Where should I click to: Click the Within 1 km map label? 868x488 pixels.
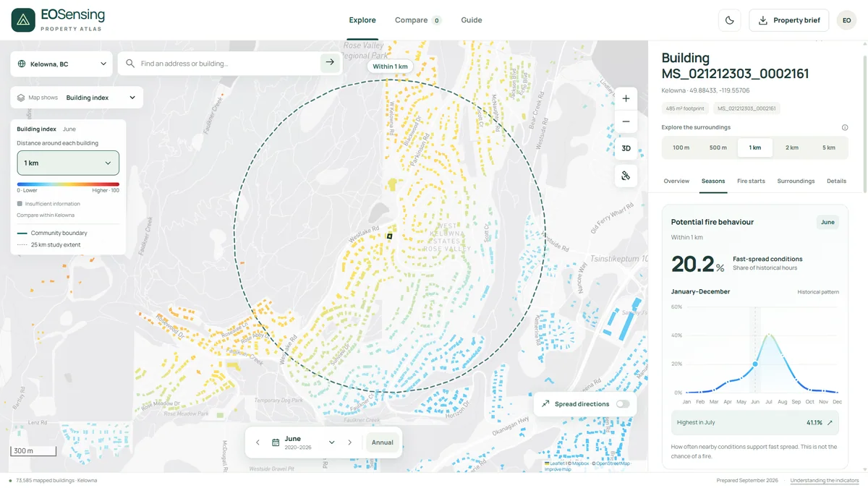391,67
